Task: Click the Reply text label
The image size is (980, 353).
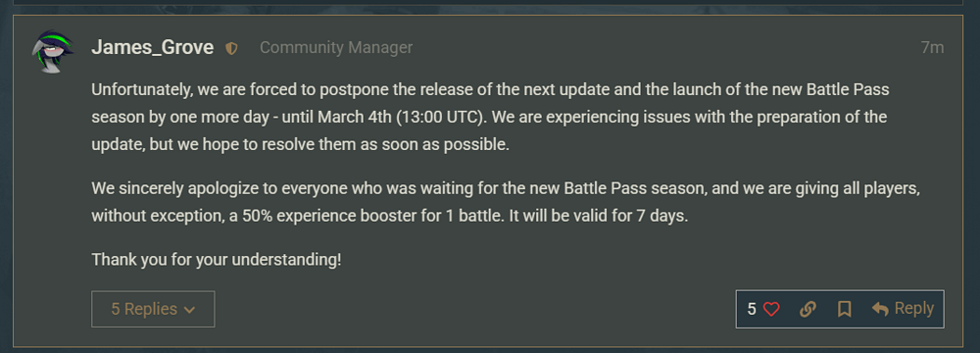Action: 913,309
